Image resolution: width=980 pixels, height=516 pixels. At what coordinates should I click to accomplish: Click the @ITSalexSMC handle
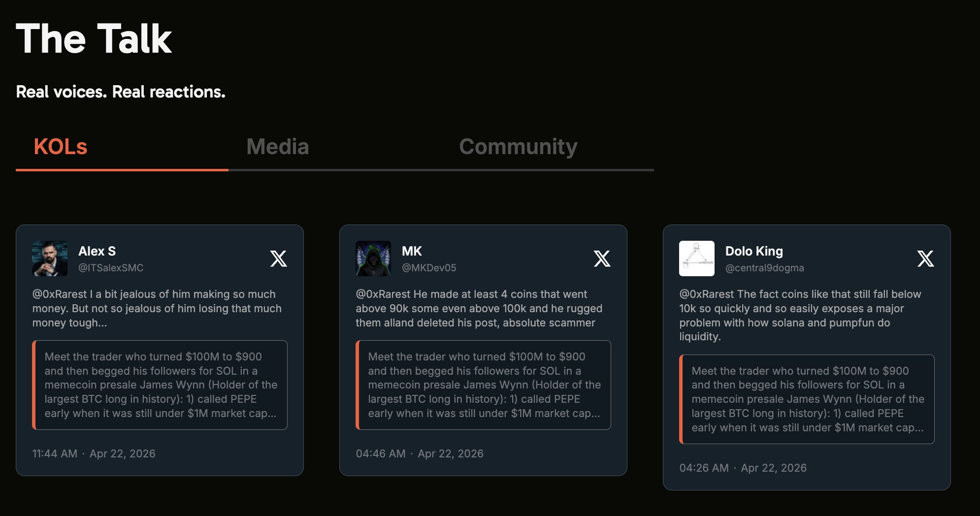pos(111,268)
